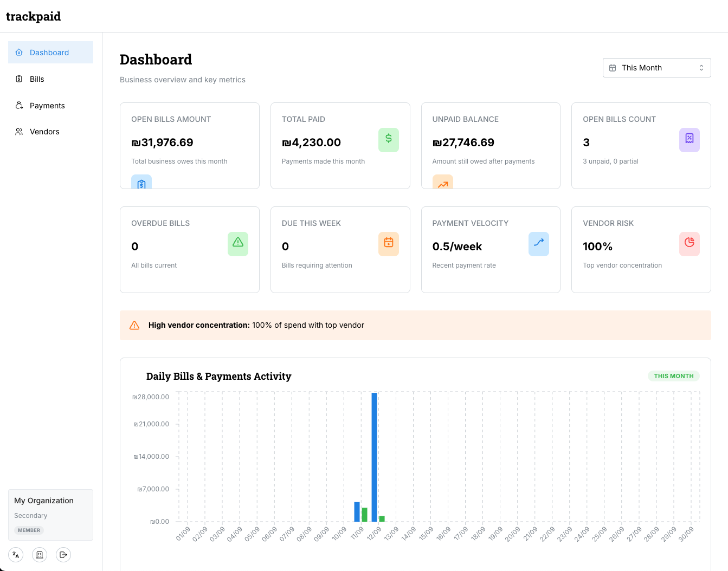The height and width of the screenshot is (571, 728).
Task: Switch to the Bills section
Action: tap(36, 79)
